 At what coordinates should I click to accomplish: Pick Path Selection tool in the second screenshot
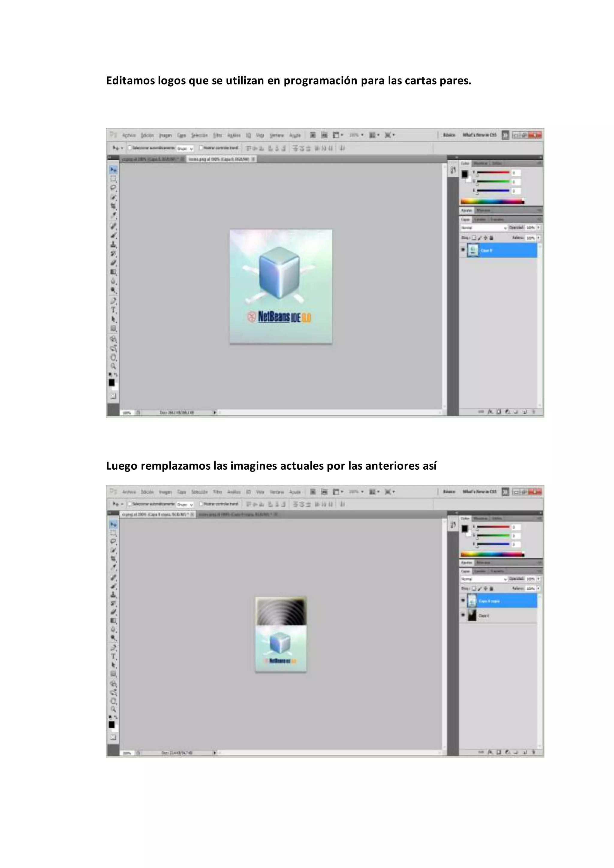[x=113, y=665]
